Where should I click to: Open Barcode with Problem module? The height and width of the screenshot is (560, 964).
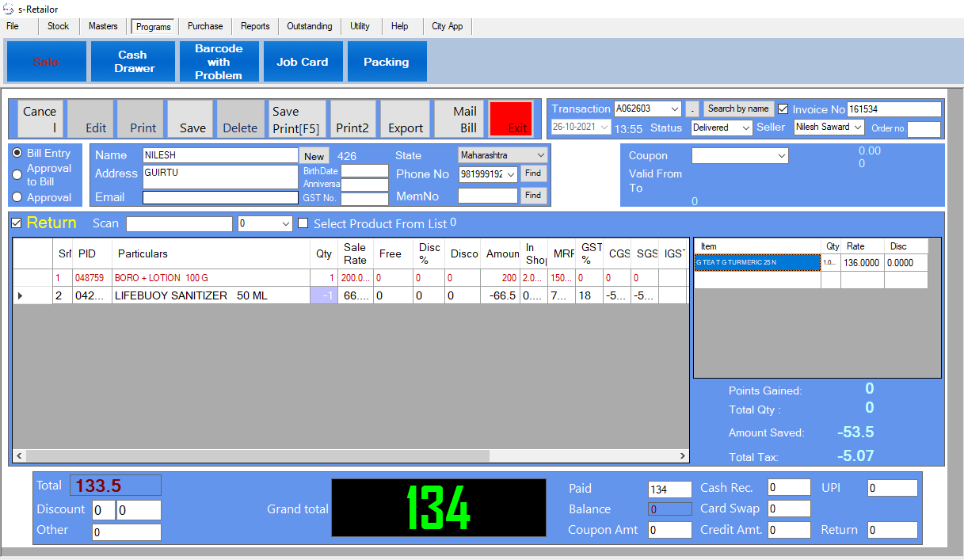219,62
